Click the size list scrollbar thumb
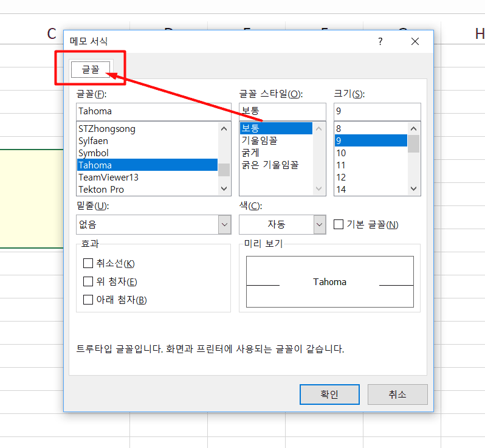 (413, 144)
